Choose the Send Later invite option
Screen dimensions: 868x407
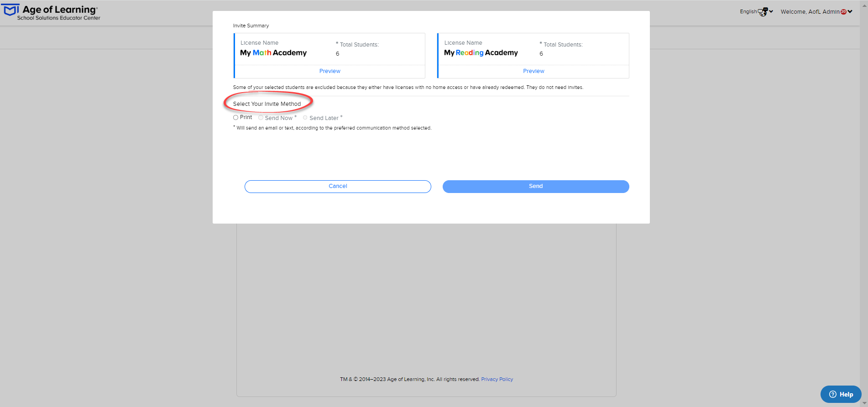coord(305,118)
